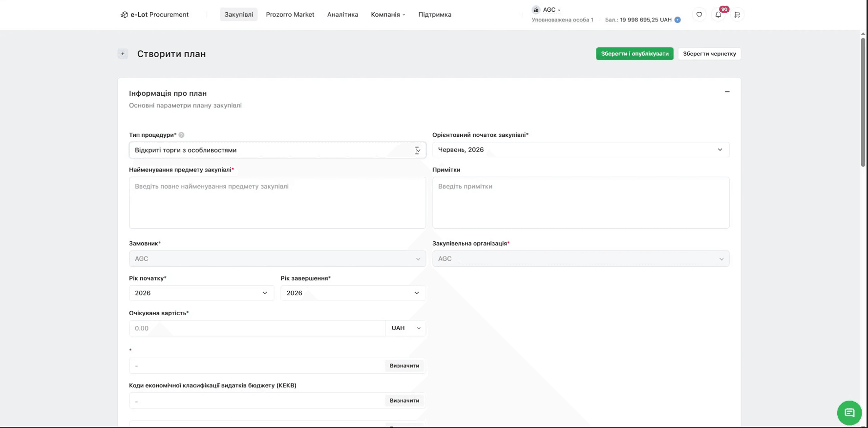Screen dimensions: 868x428
Task: Open the favorites heart icon
Action: point(699,15)
